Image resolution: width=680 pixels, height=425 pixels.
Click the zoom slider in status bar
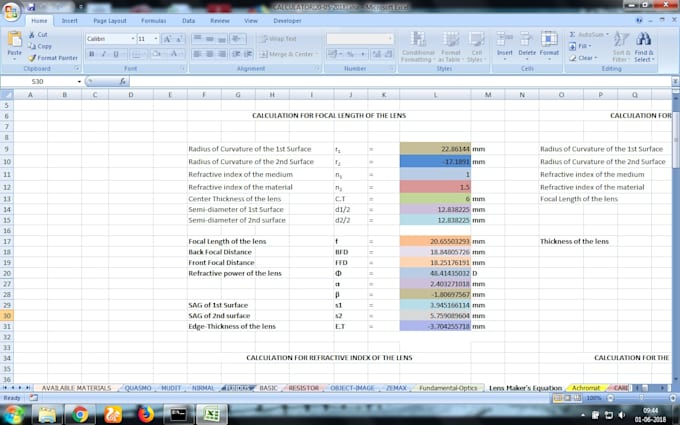(x=641, y=397)
